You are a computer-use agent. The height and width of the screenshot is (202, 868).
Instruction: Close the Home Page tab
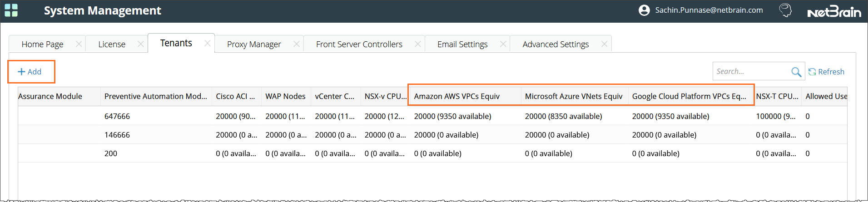coord(79,44)
